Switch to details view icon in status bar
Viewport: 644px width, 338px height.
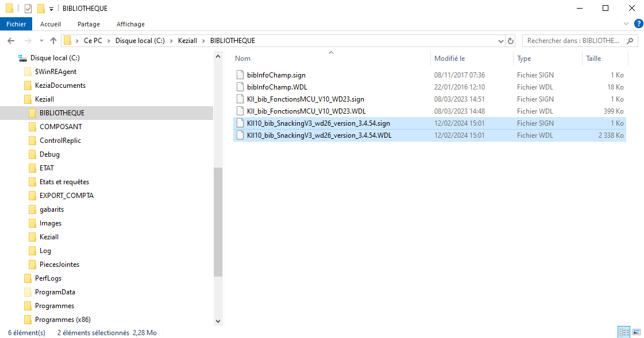624,332
